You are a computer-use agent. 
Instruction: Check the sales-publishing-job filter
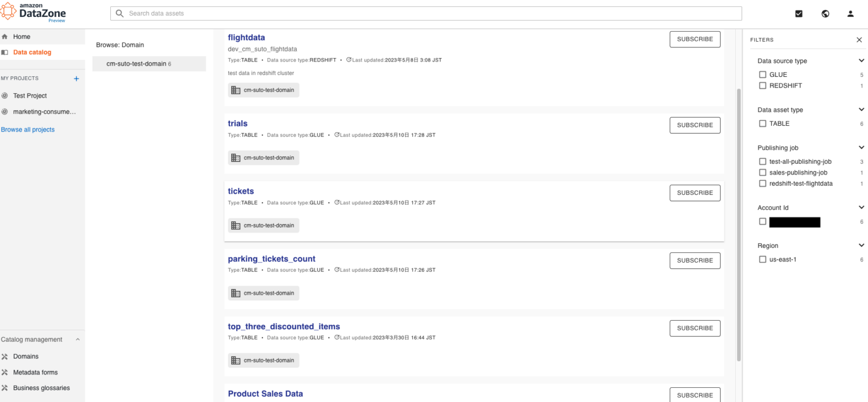pos(762,172)
